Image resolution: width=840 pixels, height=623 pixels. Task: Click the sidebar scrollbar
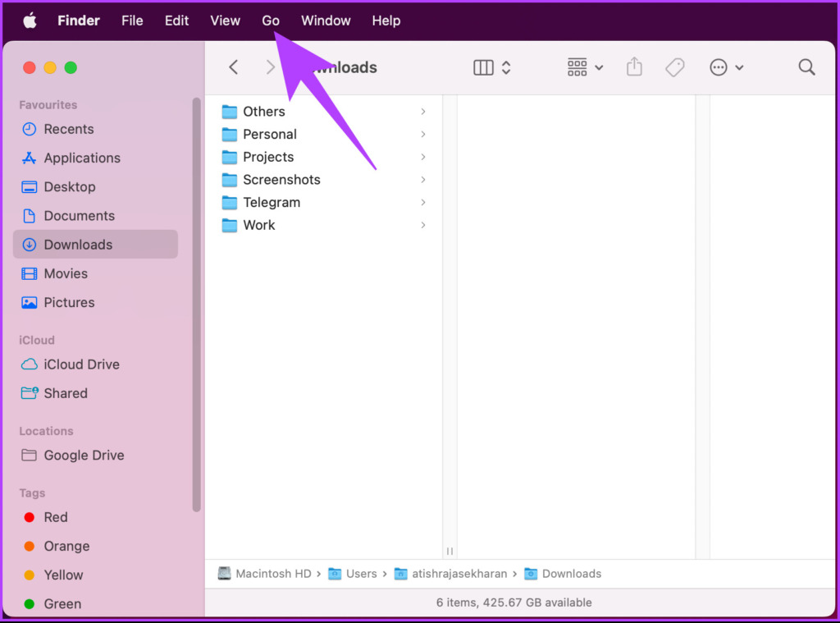197,305
